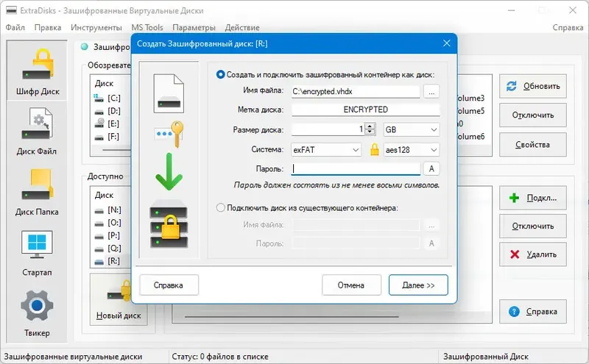Click the Подкл... button with green plus
This screenshot has height=364, width=589.
click(x=532, y=198)
